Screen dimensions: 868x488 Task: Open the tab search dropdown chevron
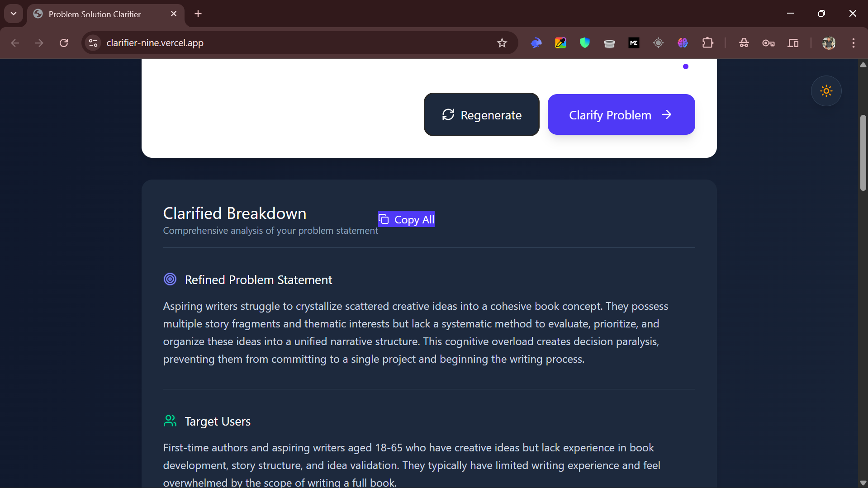(x=14, y=14)
